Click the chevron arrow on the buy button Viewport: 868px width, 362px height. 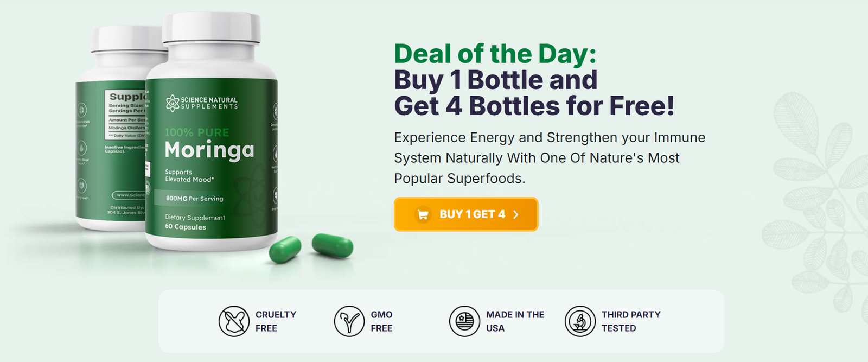tap(516, 214)
